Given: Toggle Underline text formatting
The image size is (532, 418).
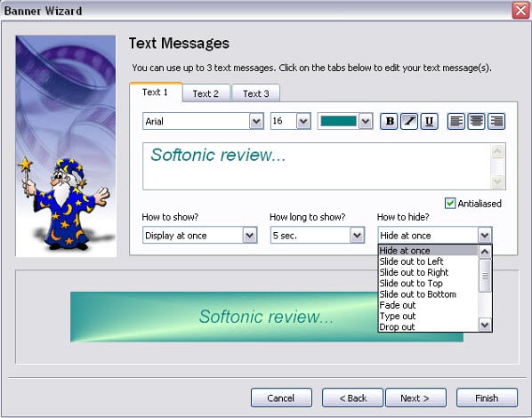Looking at the screenshot, I should coord(429,121).
